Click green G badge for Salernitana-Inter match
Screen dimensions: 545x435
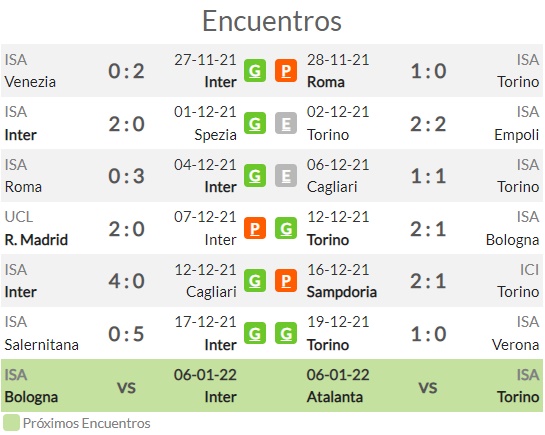255,334
